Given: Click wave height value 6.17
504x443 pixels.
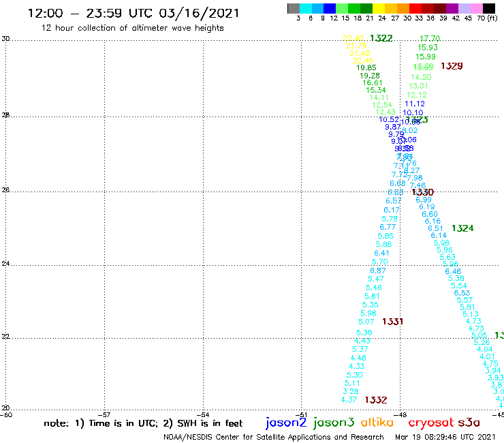Looking at the screenshot, I should pos(392,210).
